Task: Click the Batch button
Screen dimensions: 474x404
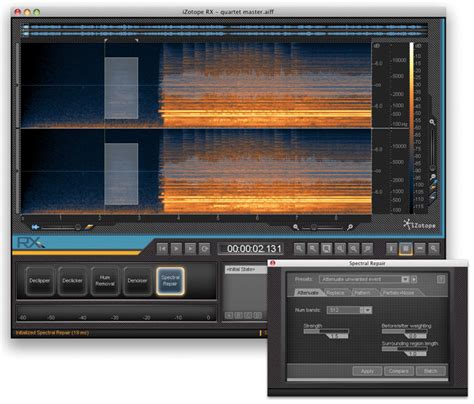Action: click(430, 371)
